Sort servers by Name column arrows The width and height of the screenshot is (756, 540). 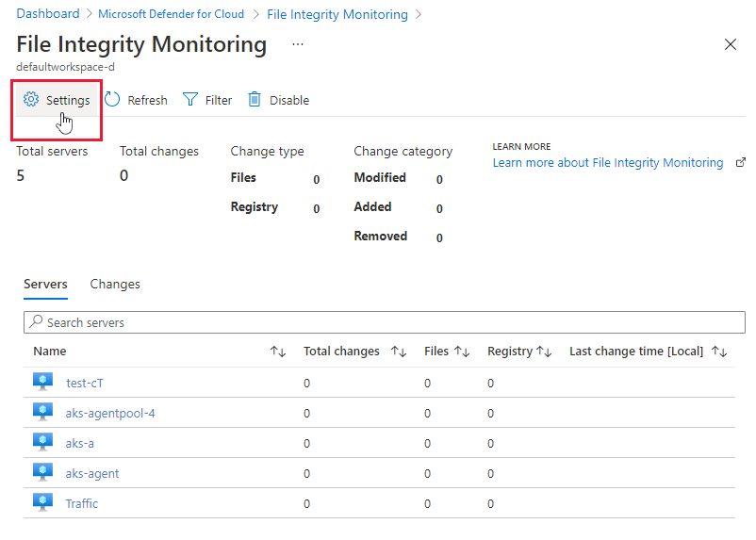point(277,352)
